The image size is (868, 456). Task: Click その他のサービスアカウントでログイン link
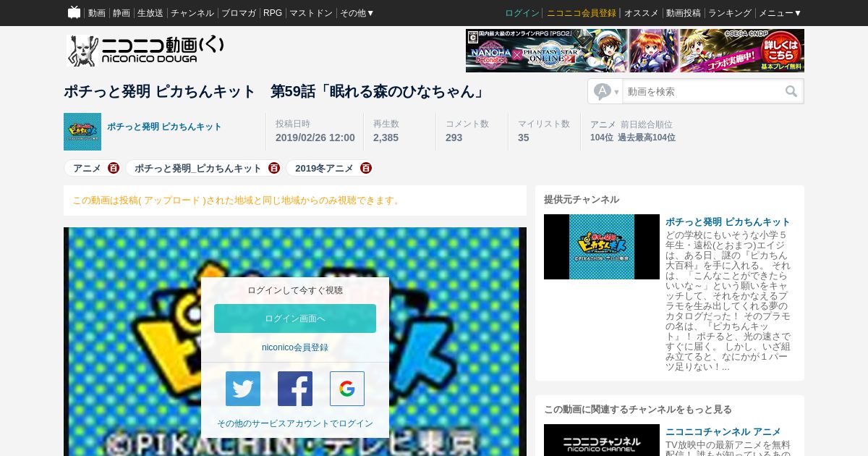tap(295, 423)
